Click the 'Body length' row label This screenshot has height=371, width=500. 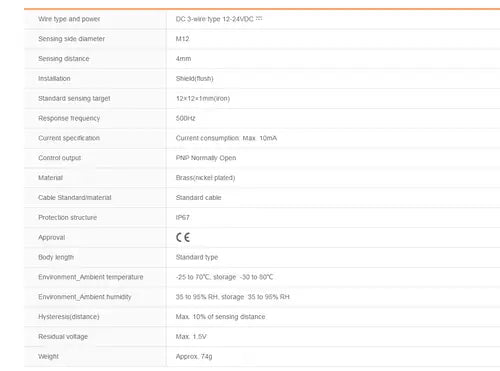56,257
